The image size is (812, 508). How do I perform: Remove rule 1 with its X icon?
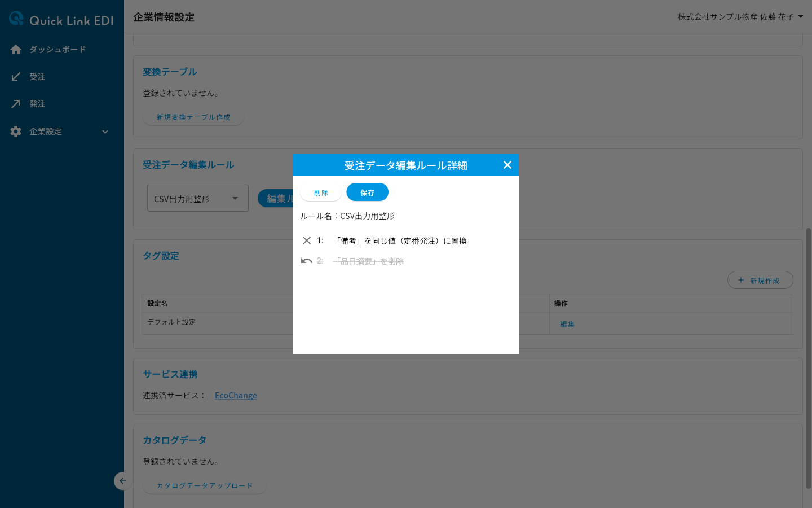click(307, 240)
